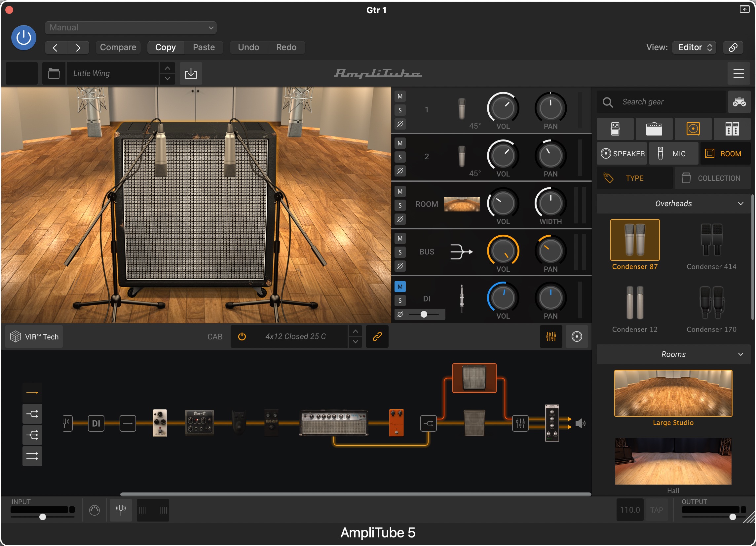Open the AmpliTube hamburger menu
Viewport: 756px width, 546px height.
click(739, 73)
